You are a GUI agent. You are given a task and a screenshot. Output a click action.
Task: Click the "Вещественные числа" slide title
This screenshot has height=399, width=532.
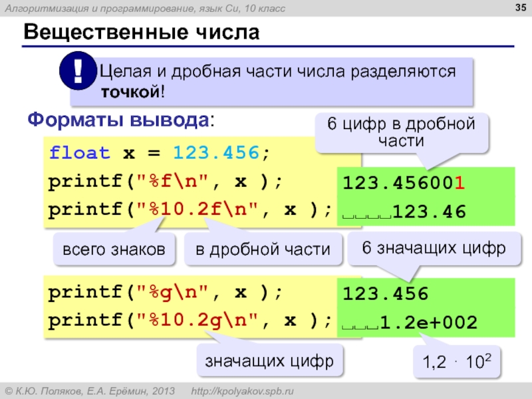pyautogui.click(x=141, y=32)
